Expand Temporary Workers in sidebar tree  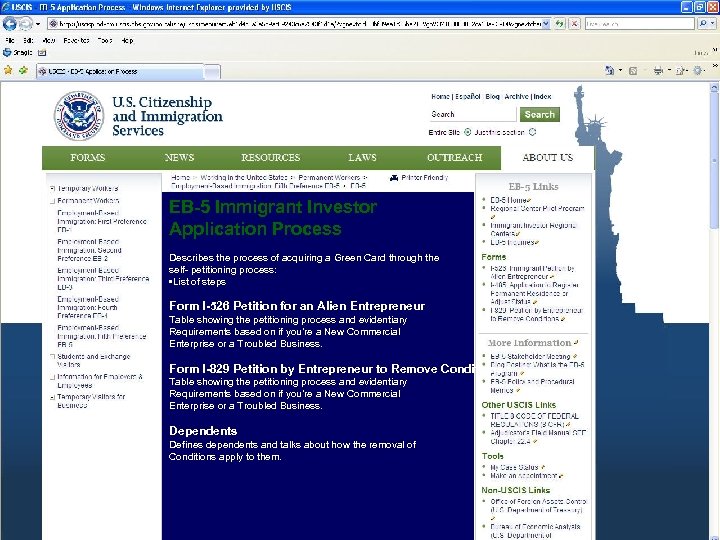tap(52, 188)
